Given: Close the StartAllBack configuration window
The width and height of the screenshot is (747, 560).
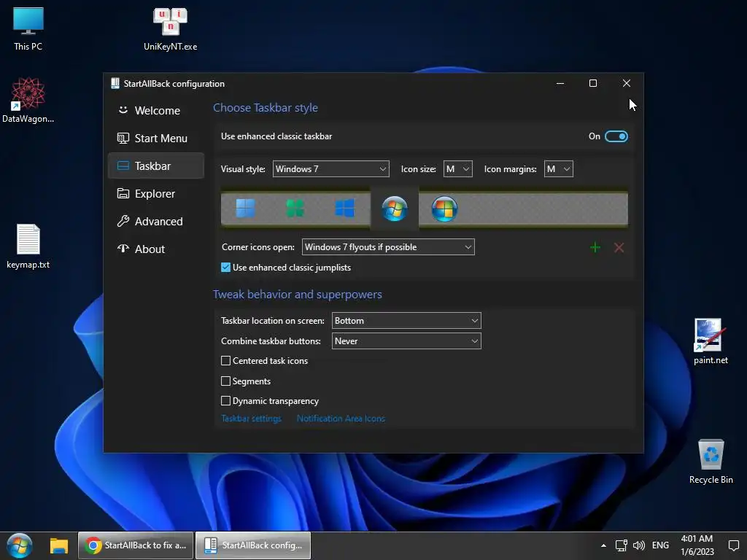Looking at the screenshot, I should pyautogui.click(x=627, y=83).
